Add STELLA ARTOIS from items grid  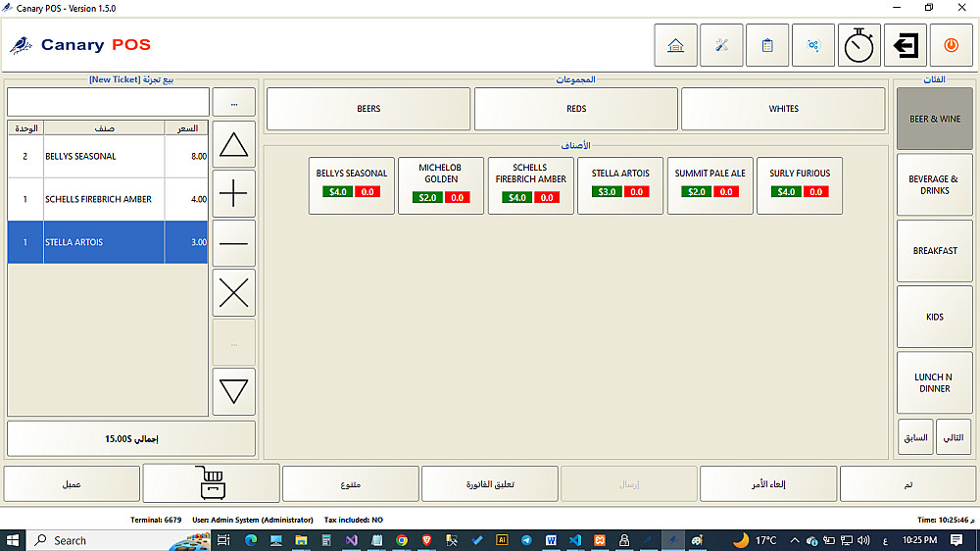pos(620,185)
